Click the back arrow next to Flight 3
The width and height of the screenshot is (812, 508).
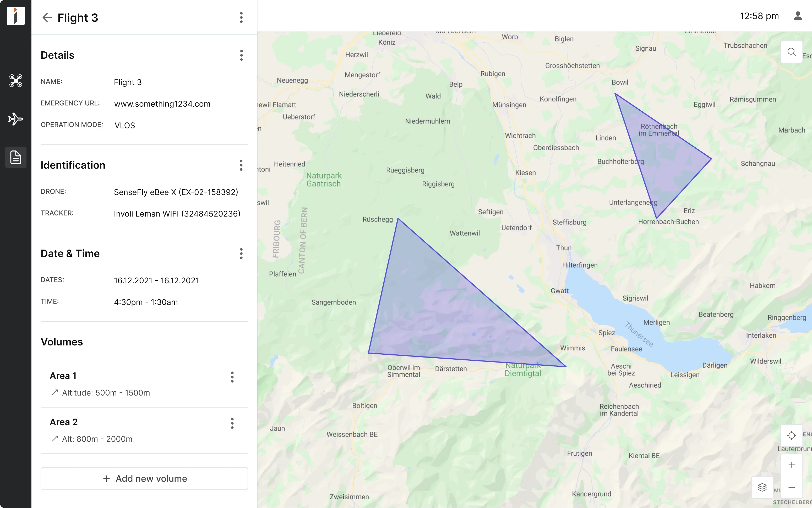pyautogui.click(x=47, y=18)
